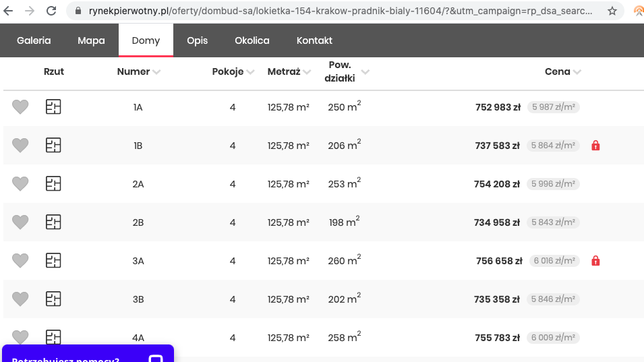This screenshot has width=644, height=362.
Task: Click the padlock site info icon
Action: coord(78,11)
